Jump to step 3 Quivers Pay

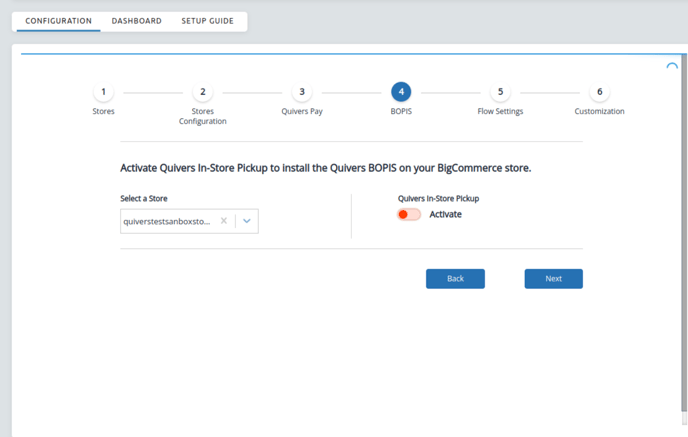click(x=302, y=92)
